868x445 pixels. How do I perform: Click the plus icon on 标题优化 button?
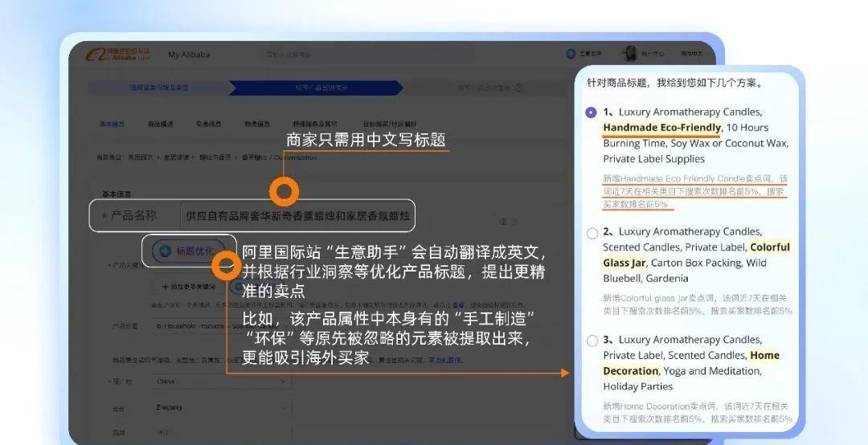click(165, 251)
